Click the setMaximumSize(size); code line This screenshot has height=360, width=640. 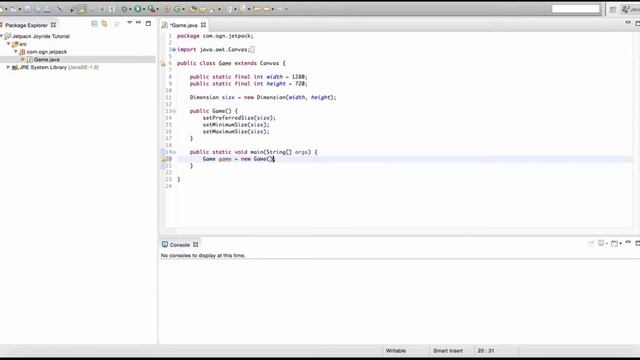point(236,132)
